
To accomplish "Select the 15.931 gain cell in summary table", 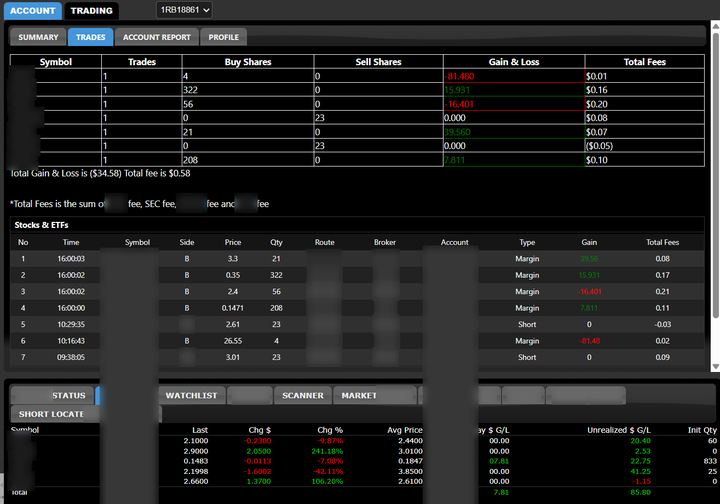I will (x=514, y=90).
